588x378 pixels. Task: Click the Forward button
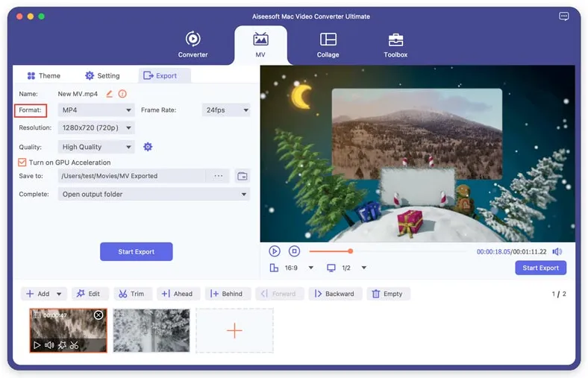click(278, 294)
